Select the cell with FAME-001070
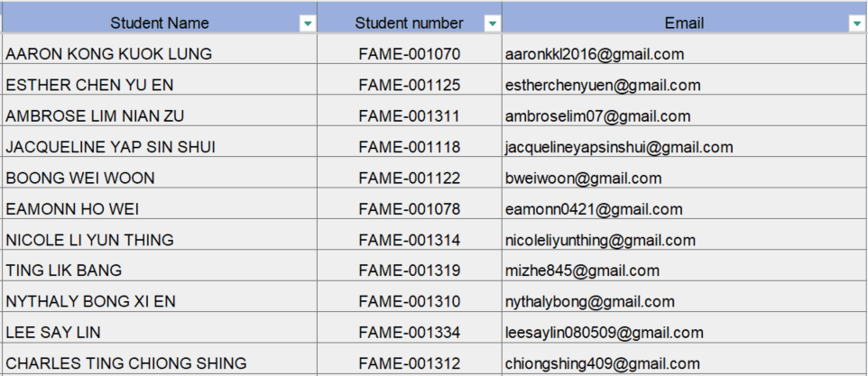 click(x=409, y=54)
